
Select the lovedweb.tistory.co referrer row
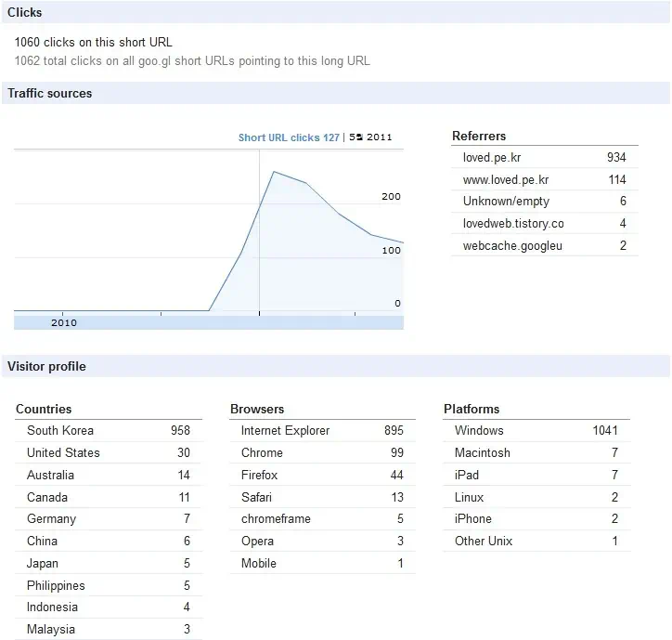(544, 224)
